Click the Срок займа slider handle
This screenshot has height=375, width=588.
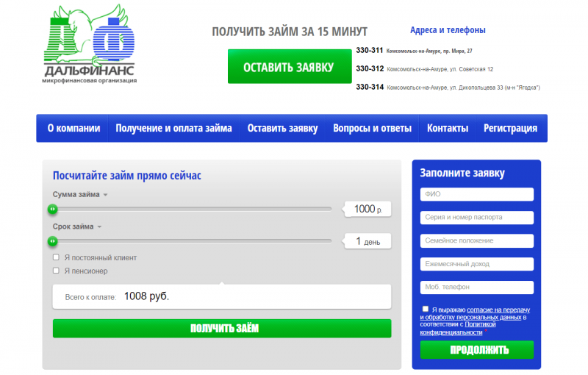click(53, 241)
